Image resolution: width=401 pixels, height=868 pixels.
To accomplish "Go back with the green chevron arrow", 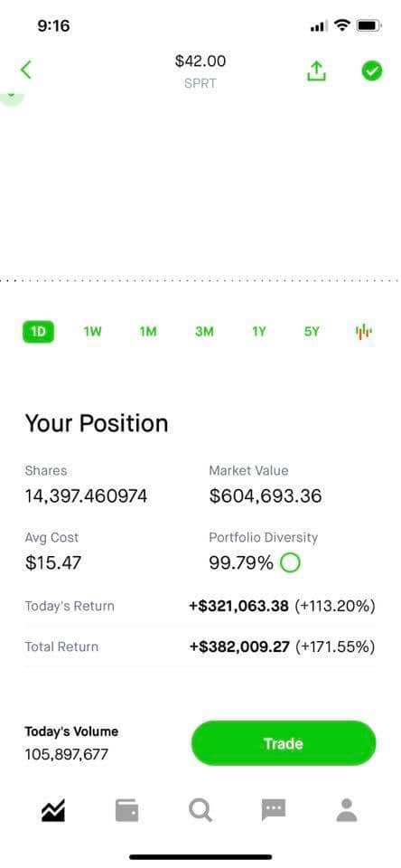I will click(x=26, y=71).
